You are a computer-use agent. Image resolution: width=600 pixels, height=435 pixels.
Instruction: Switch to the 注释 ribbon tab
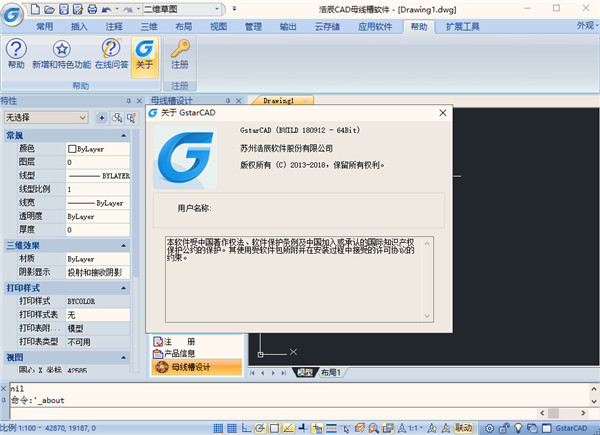pos(114,26)
